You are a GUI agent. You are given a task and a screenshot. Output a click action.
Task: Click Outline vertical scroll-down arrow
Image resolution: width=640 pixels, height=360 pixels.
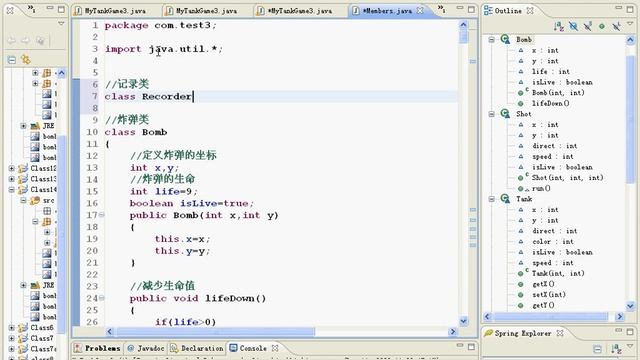pos(630,305)
